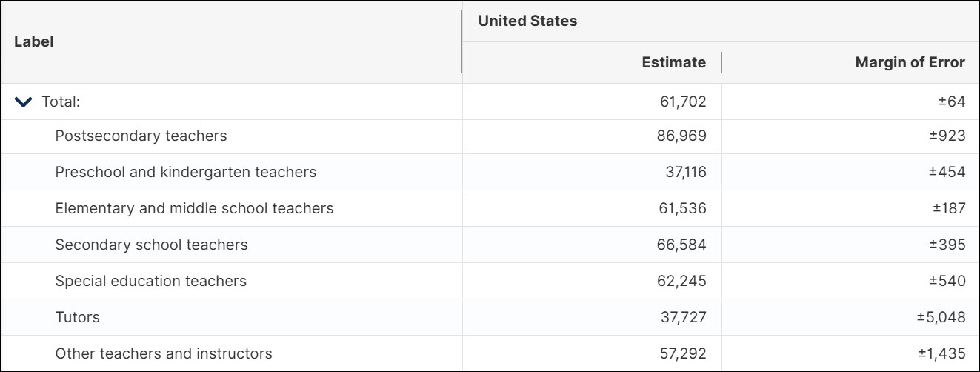Collapse the Total row chevron
980x372 pixels.
click(24, 102)
